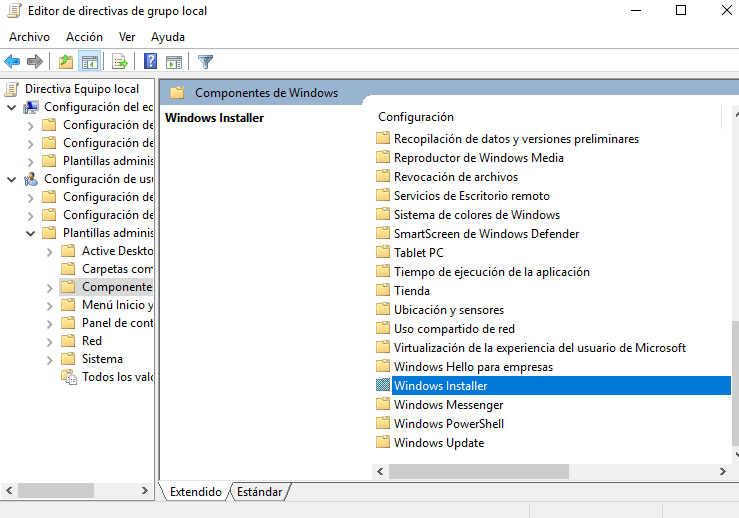Select Ubicación y sensores entry

(x=449, y=310)
